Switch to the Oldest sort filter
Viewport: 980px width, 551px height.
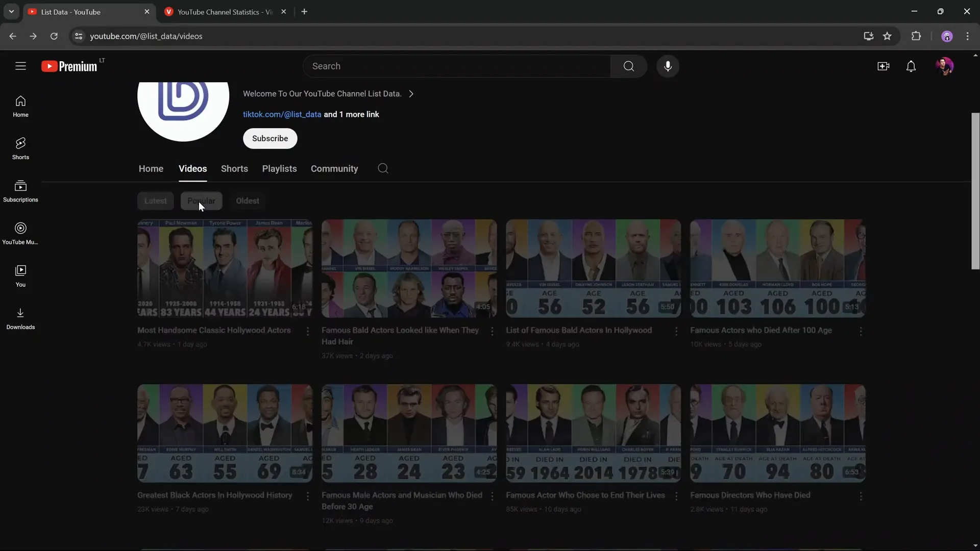248,201
